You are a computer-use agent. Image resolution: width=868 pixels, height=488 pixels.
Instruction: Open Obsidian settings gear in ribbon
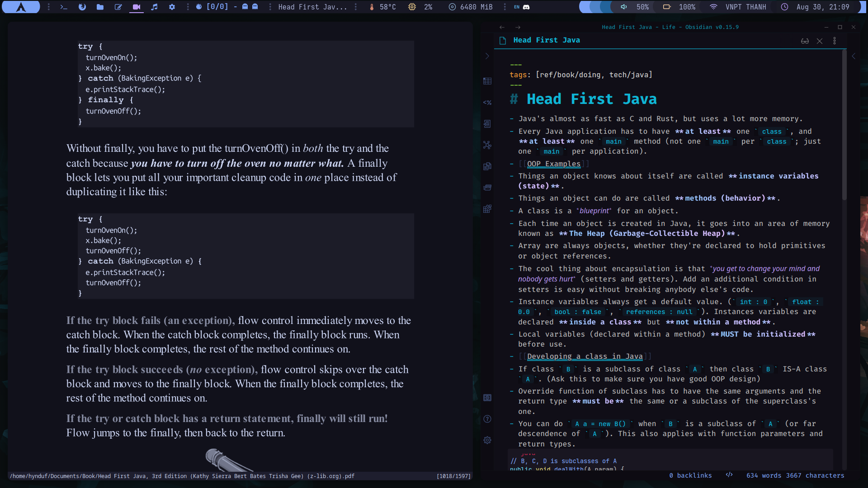coord(487,440)
